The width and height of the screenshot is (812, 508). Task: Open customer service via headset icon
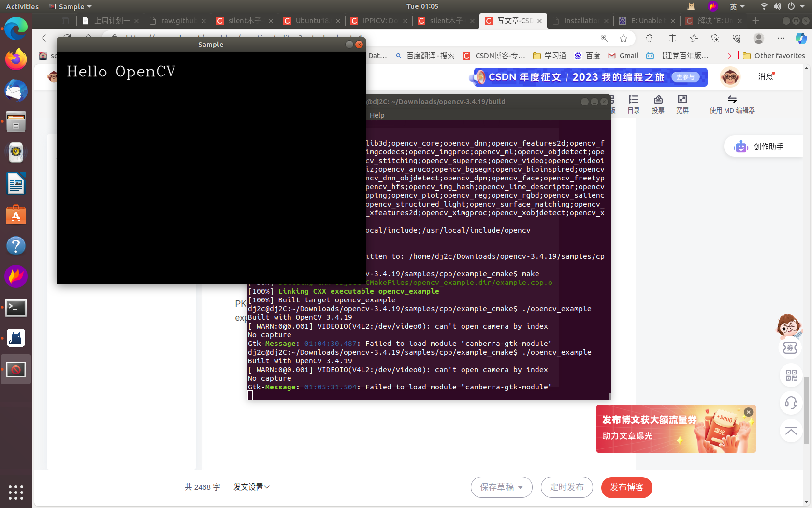pos(791,403)
